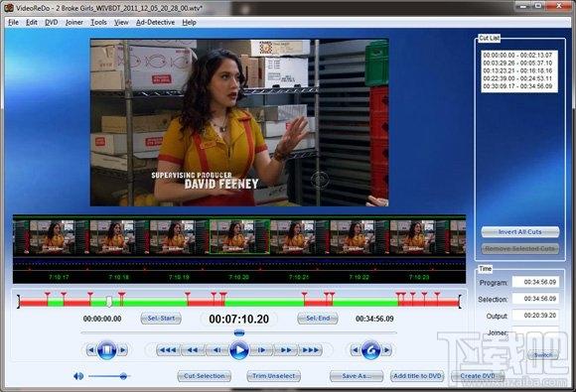Click the end bracket of cut timeline
This screenshot has width=576, height=392.
pyautogui.click(x=460, y=302)
